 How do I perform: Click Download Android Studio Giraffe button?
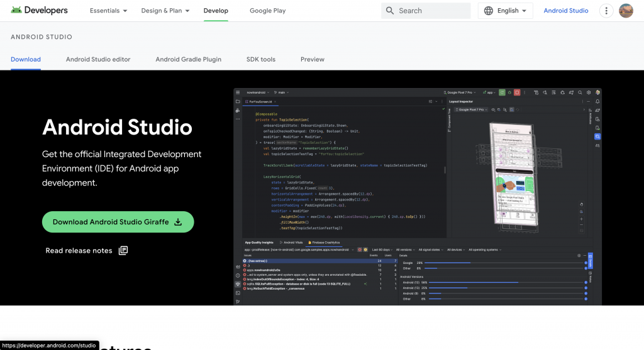pyautogui.click(x=118, y=222)
